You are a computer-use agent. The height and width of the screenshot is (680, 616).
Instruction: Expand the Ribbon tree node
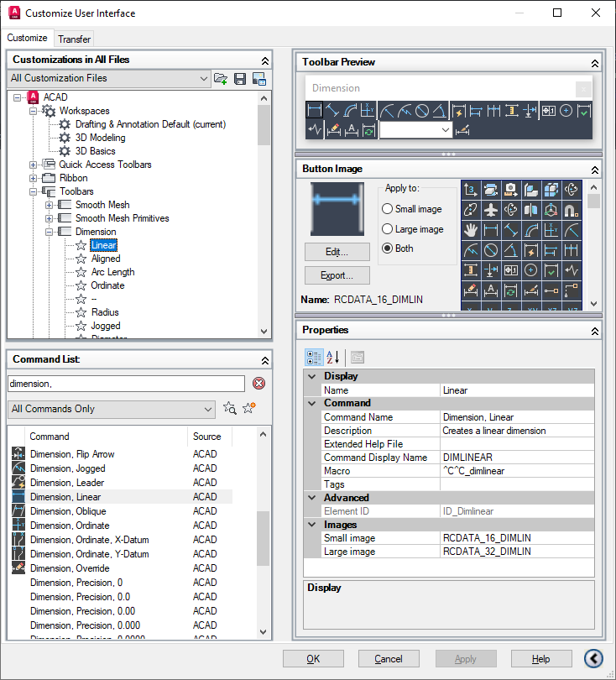click(x=33, y=178)
